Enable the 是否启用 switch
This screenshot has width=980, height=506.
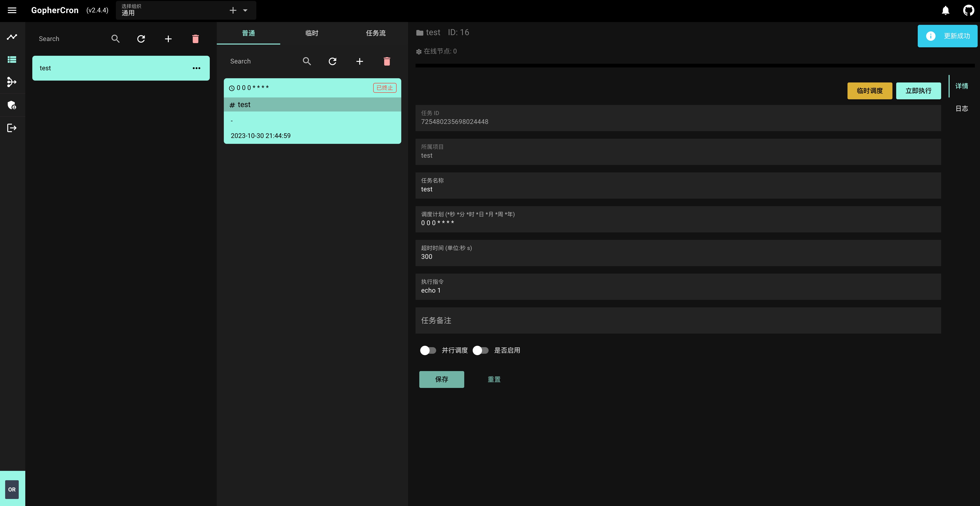click(x=480, y=350)
